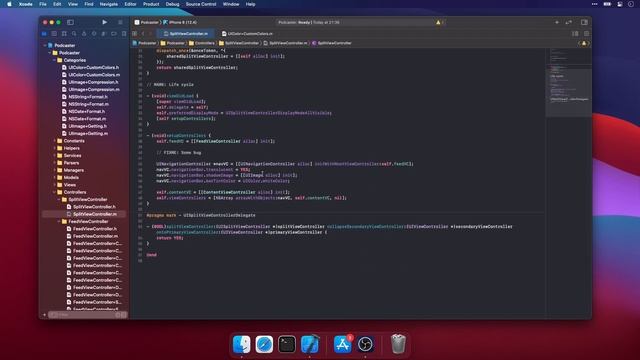The image size is (640, 360).
Task: Open the Library with the plus button
Action: 556,22
